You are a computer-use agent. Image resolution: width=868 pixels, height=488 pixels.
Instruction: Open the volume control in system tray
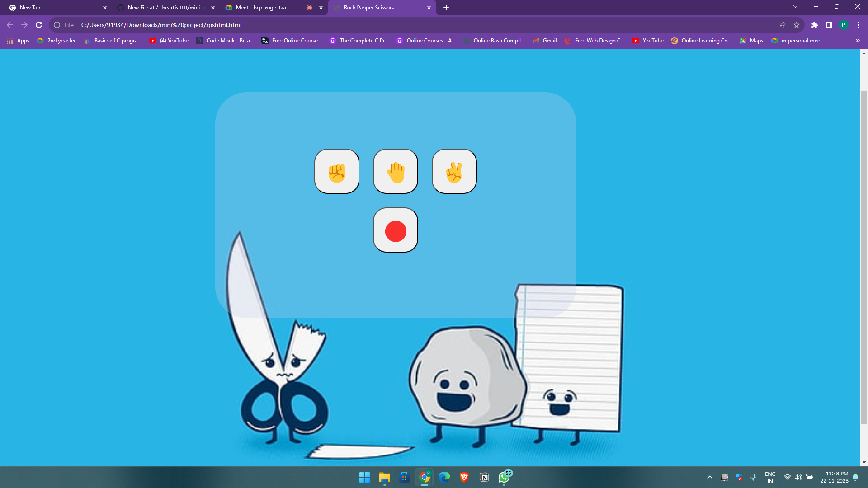tap(798, 477)
